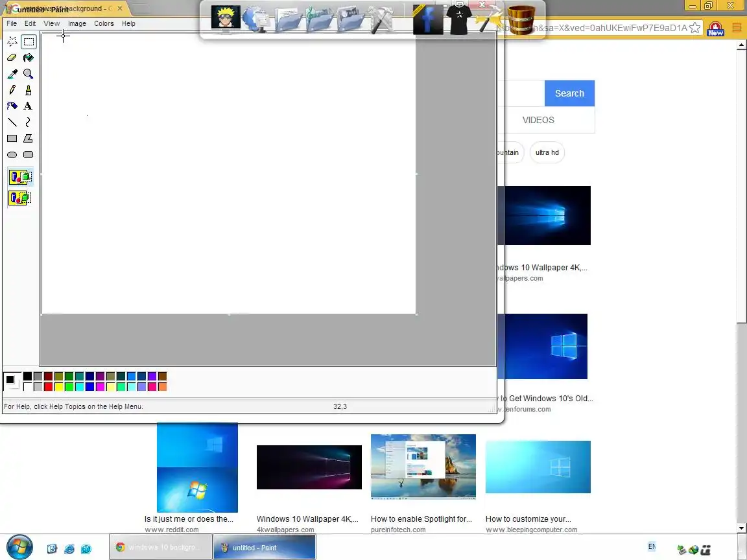The image size is (747, 560).
Task: Open the Image menu
Action: click(77, 23)
